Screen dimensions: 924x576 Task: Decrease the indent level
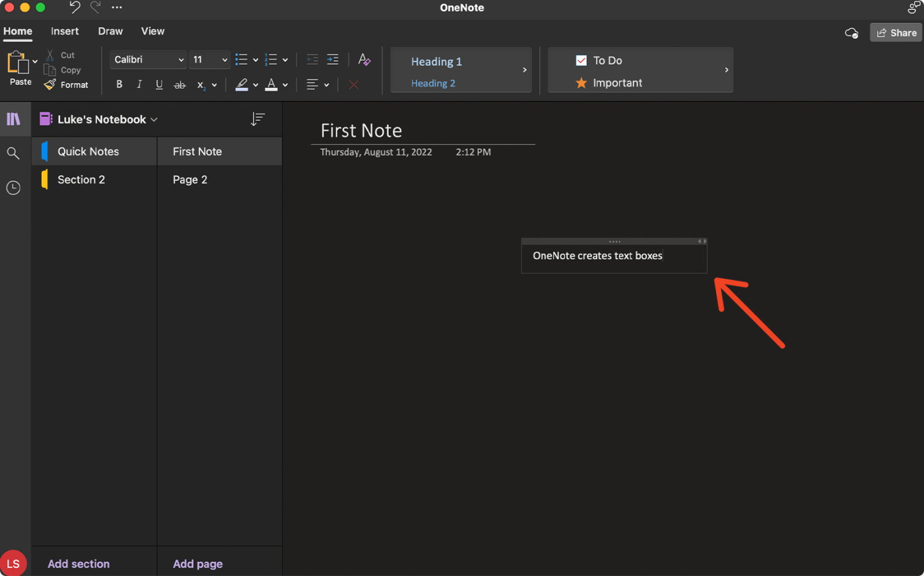click(x=313, y=59)
